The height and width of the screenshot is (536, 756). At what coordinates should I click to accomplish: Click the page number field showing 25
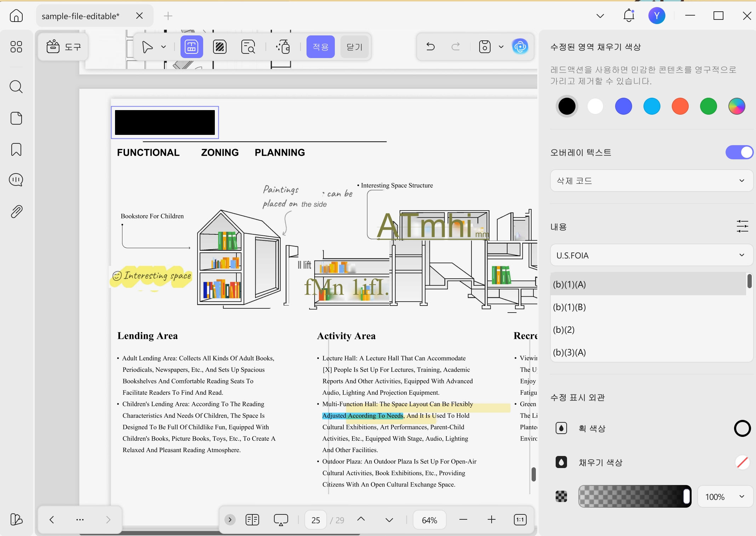[315, 520]
